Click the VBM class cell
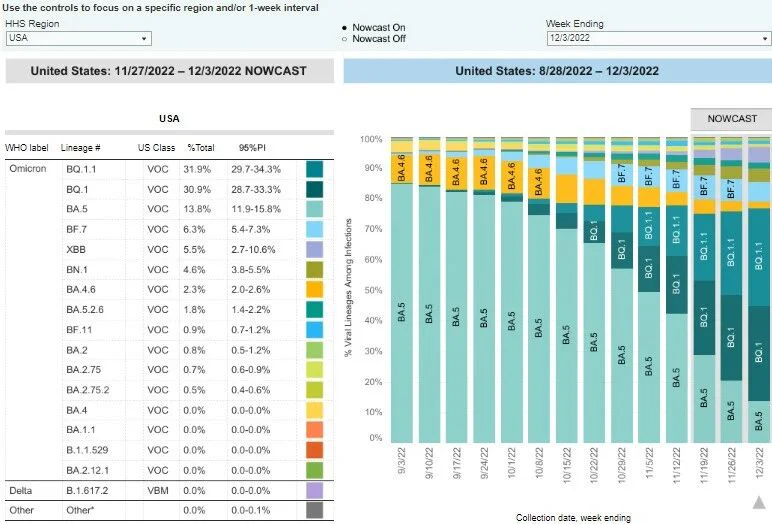Viewport: 772px width, 524px height. (x=158, y=491)
